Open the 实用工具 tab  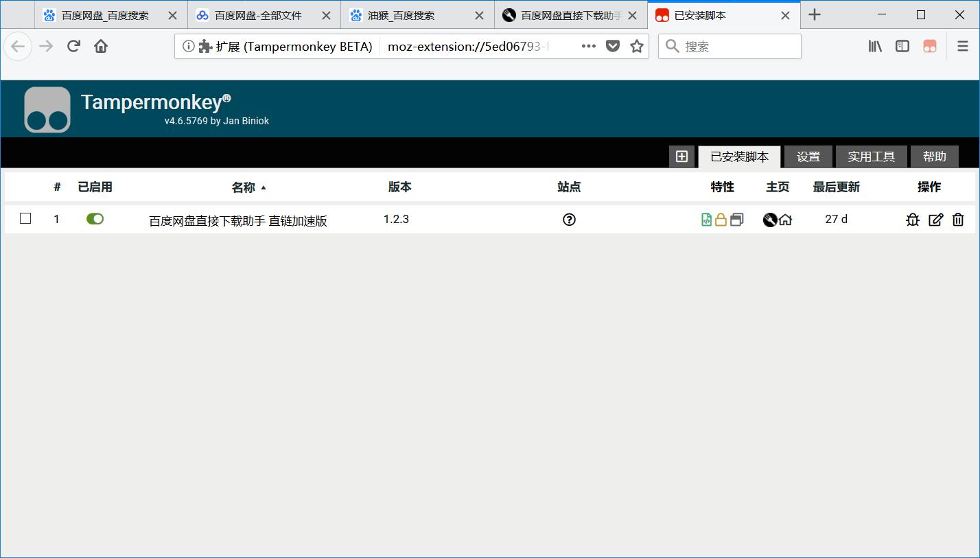871,156
